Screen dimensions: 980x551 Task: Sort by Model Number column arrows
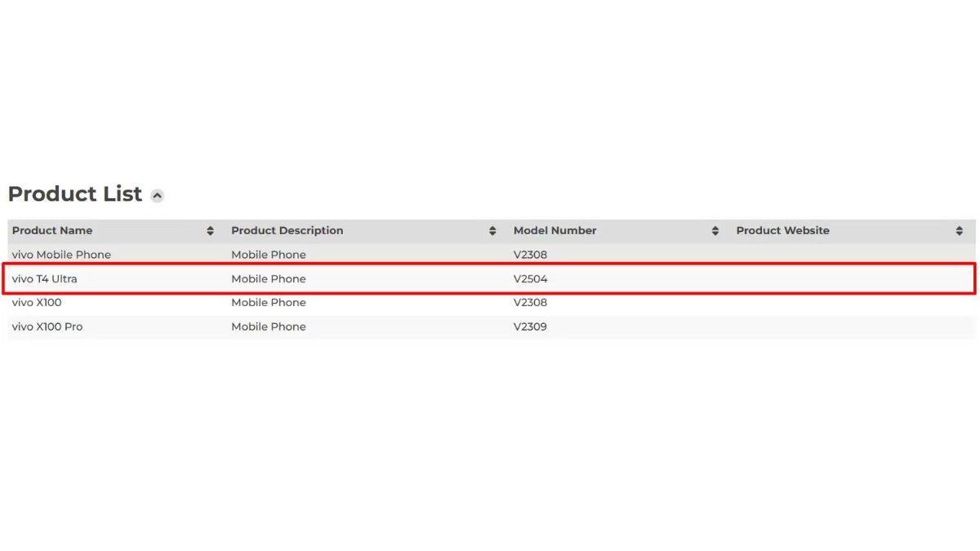click(x=715, y=231)
